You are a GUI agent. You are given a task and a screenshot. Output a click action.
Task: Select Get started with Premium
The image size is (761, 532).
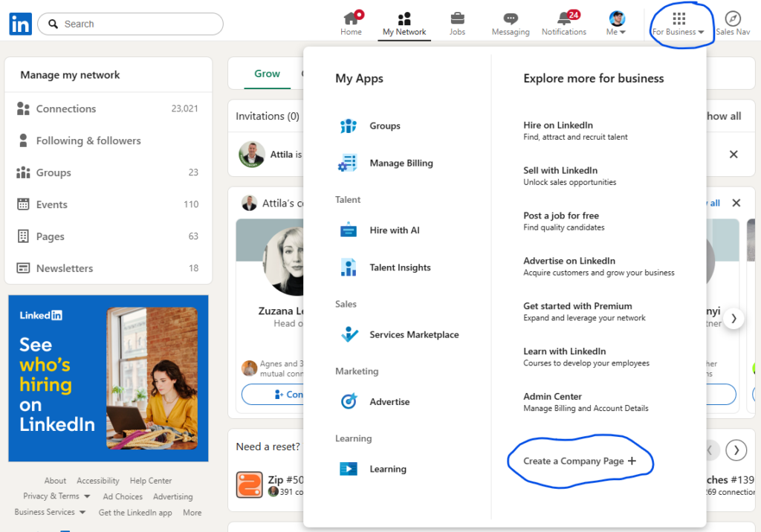tap(584, 311)
